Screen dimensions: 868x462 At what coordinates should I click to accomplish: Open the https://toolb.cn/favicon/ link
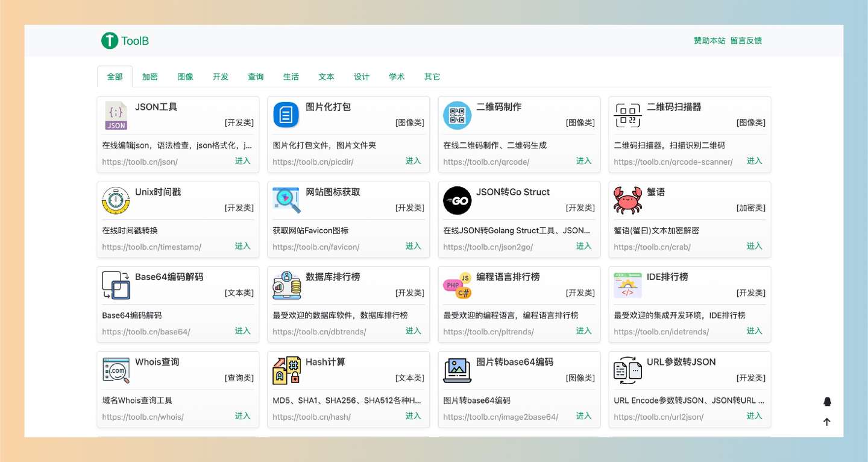(x=316, y=247)
